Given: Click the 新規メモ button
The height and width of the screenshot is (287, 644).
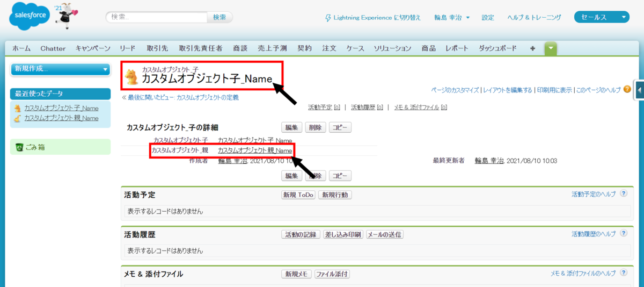Looking at the screenshot, I should [x=296, y=274].
